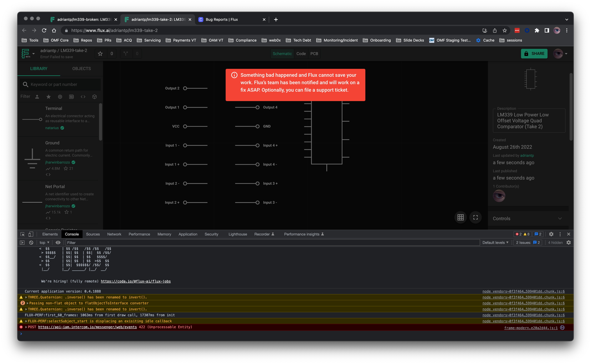Expand first THREE.Quaternion warning message
This screenshot has width=591, height=364.
(x=26, y=297)
